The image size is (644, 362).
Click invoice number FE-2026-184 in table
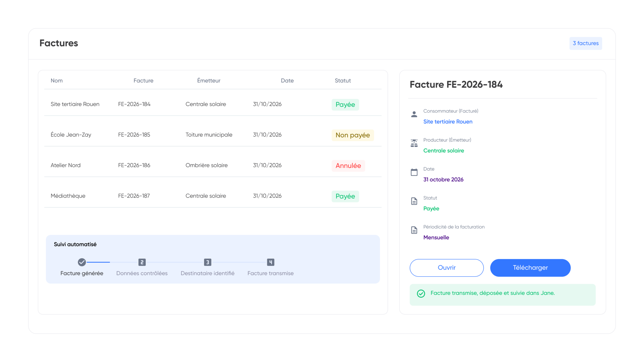click(x=134, y=104)
